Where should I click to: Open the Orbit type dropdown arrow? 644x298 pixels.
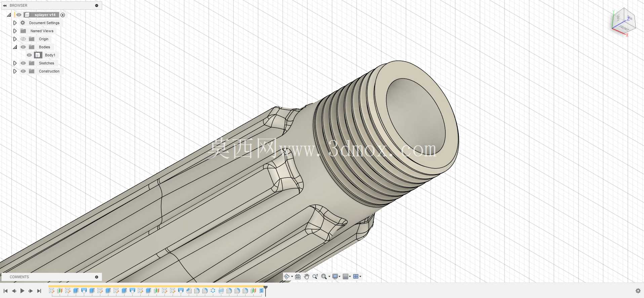point(292,277)
